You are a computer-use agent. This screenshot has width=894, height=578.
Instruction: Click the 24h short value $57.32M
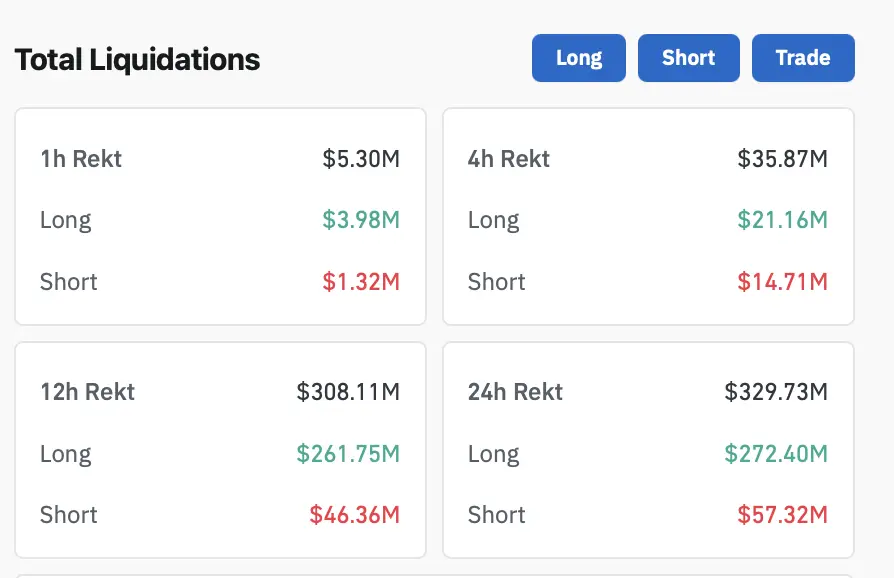pos(783,515)
